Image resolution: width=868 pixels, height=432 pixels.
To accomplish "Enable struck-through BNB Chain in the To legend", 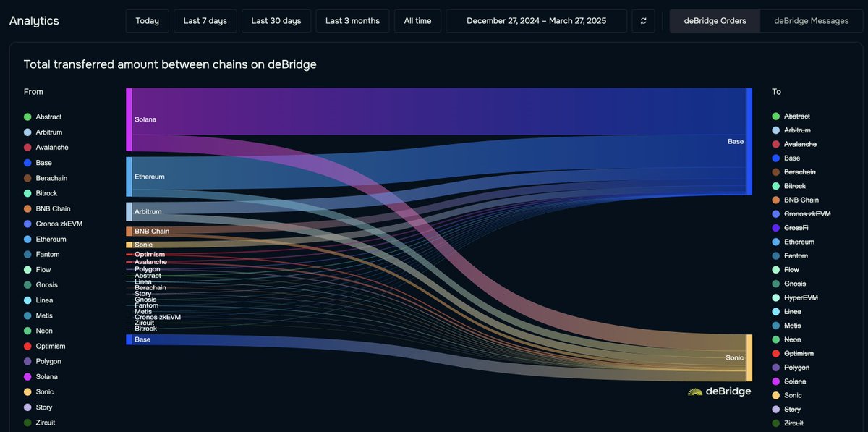I will (795, 200).
